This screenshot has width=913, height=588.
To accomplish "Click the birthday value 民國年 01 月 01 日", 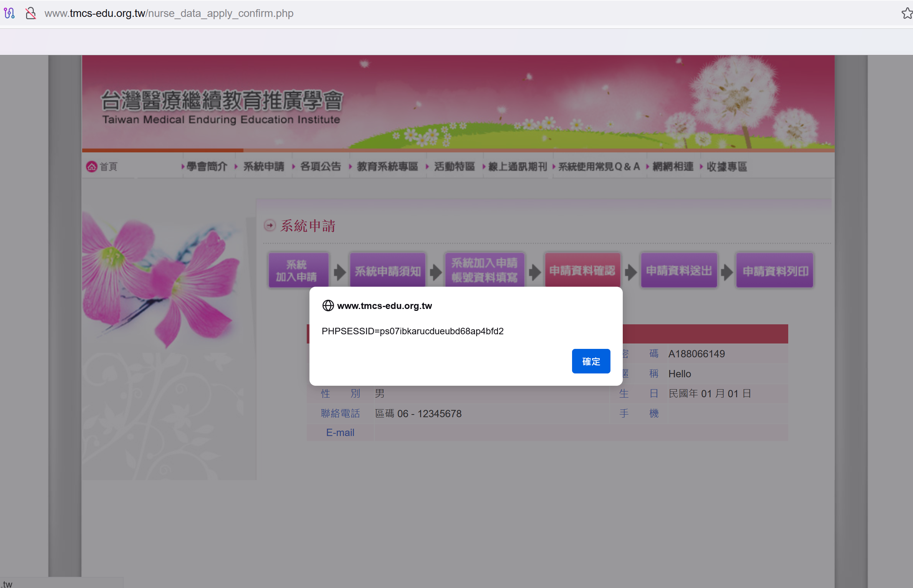I will [x=710, y=393].
